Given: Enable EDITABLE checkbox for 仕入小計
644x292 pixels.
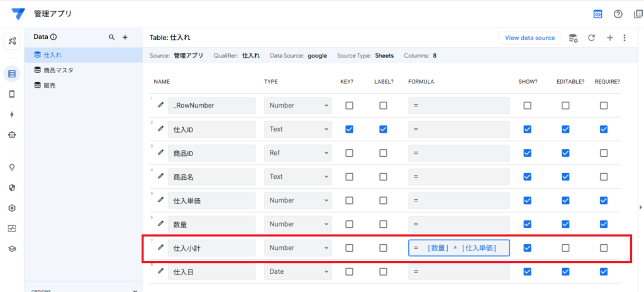Looking at the screenshot, I should point(565,248).
